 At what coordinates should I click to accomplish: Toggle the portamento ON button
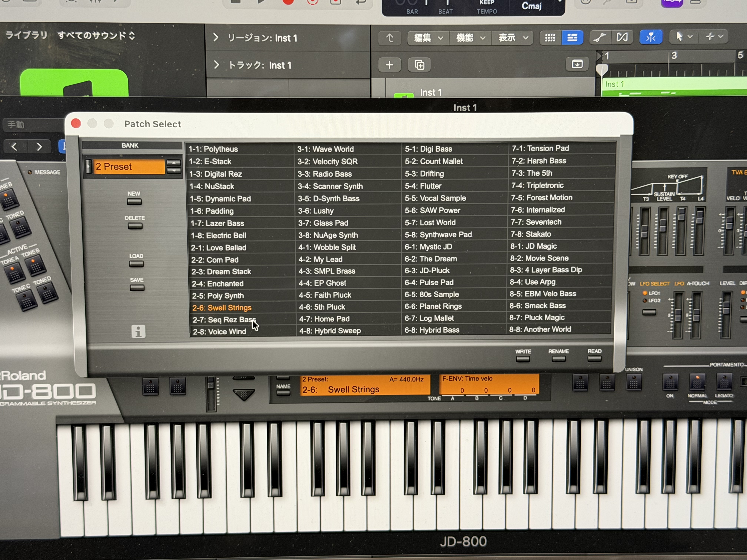point(670,382)
